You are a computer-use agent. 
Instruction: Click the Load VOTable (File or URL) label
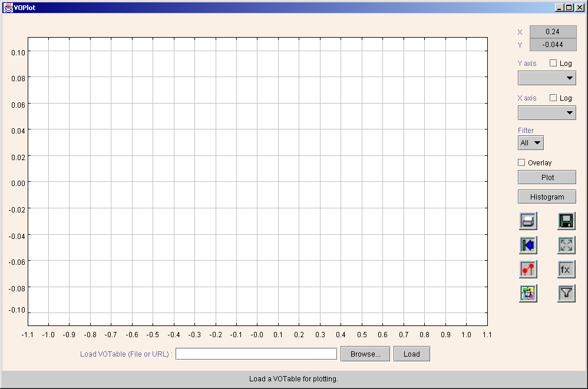point(126,354)
